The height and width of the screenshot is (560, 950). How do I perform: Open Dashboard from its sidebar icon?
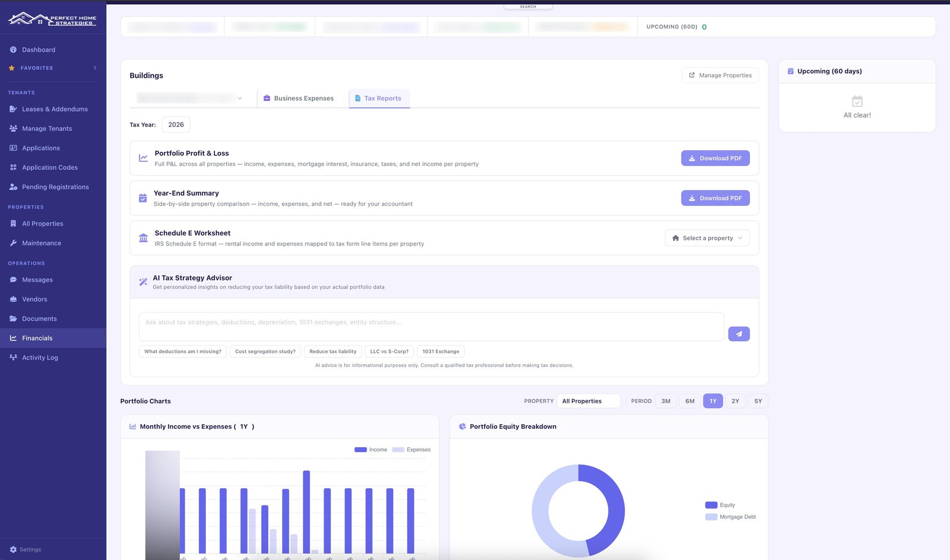point(13,50)
